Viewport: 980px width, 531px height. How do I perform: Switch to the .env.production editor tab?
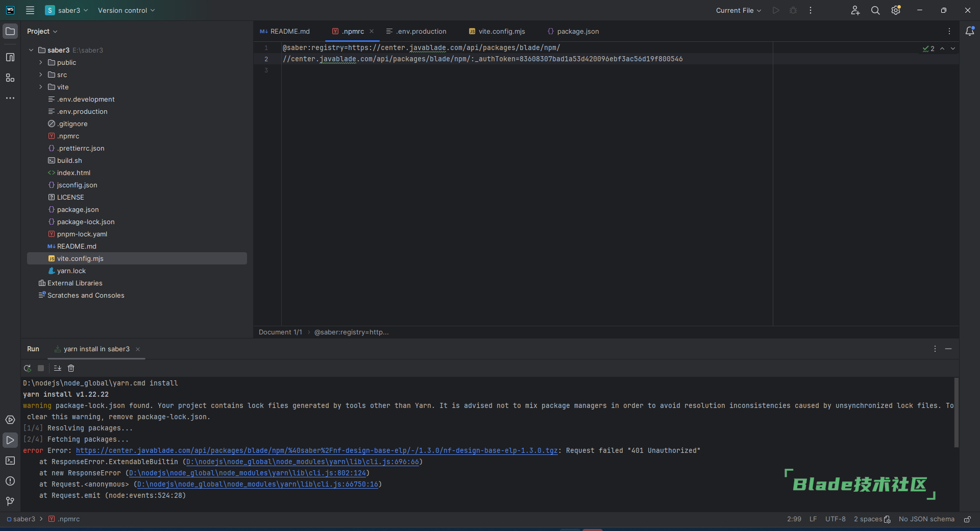[416, 31]
